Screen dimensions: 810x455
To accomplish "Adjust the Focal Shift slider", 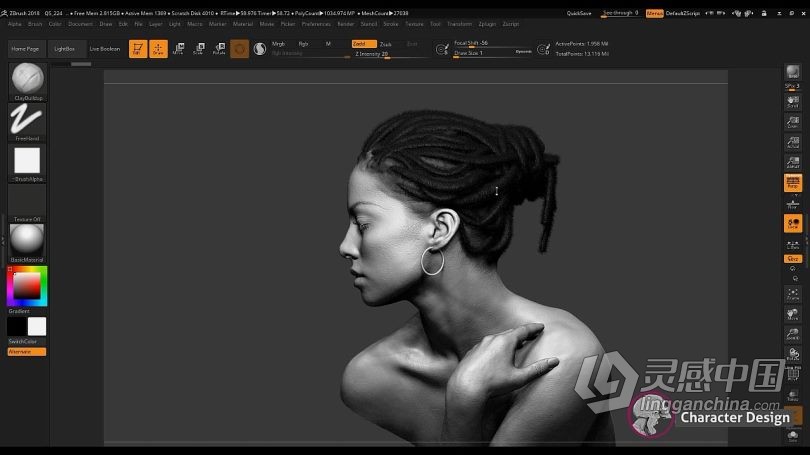I will (x=492, y=44).
